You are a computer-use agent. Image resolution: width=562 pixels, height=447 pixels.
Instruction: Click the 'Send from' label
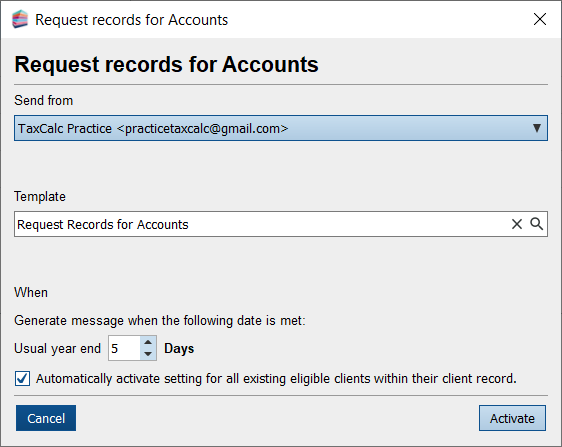point(44,100)
